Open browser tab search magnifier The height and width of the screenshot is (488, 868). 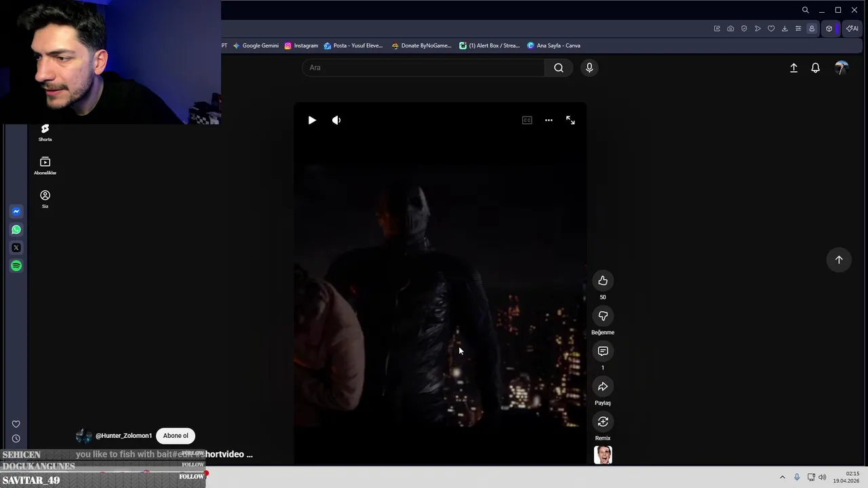coord(805,10)
